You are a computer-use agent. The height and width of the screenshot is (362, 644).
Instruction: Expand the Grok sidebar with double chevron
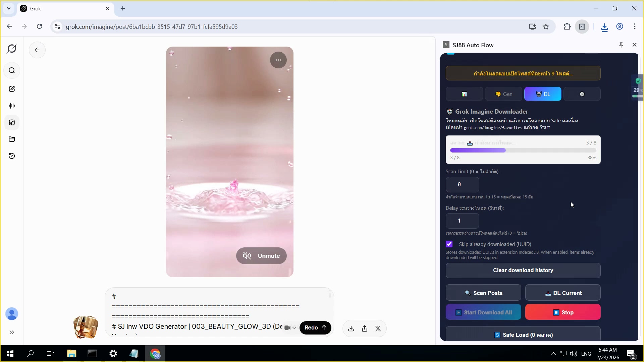(x=12, y=332)
